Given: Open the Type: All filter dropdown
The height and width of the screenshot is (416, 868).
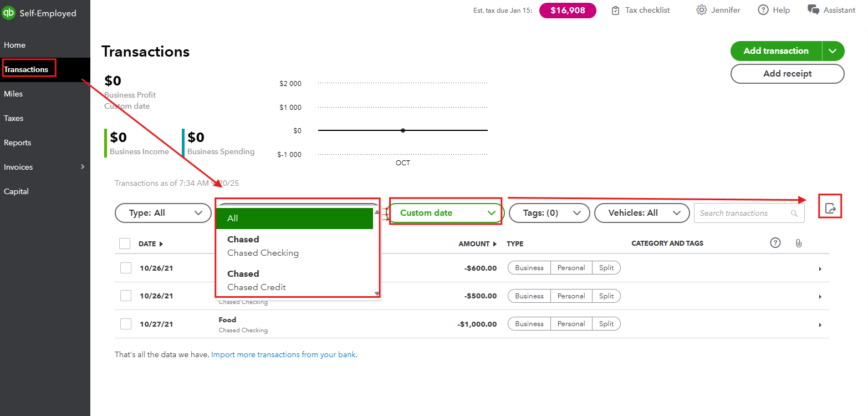Looking at the screenshot, I should pos(163,213).
